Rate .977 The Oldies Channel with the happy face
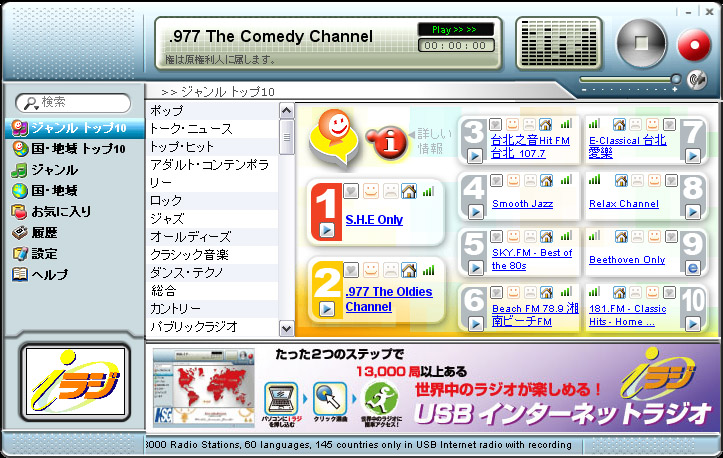Screen dimensions: 723x458 [x=371, y=270]
